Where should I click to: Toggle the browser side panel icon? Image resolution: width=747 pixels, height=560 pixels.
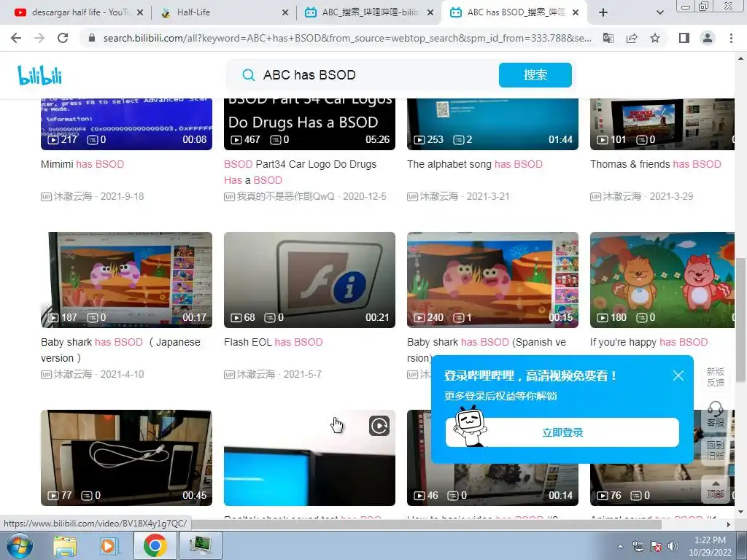[684, 38]
